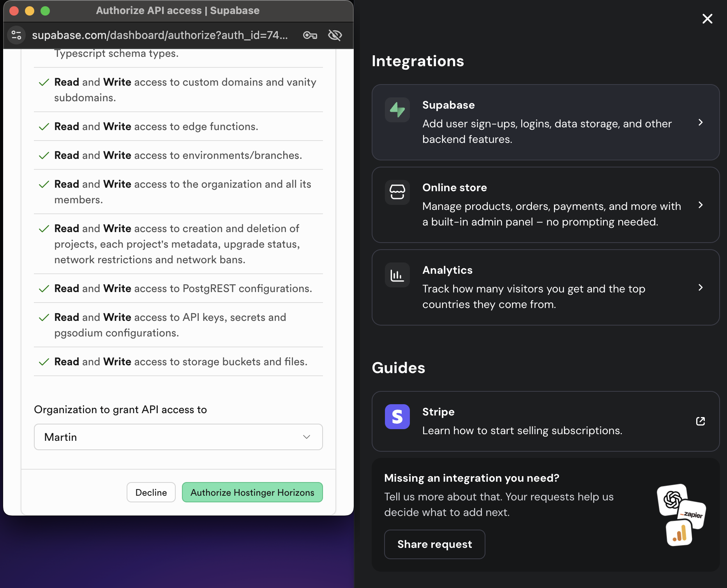
Task: Click the password key icon in address bar
Action: click(310, 35)
